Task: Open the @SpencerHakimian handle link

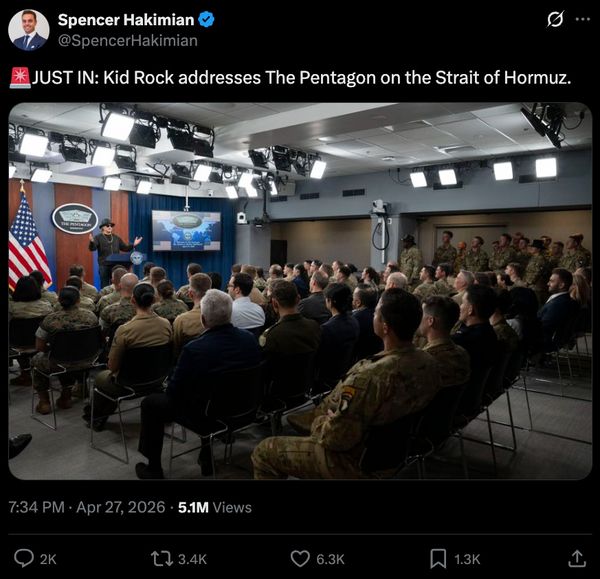Action: point(128,41)
